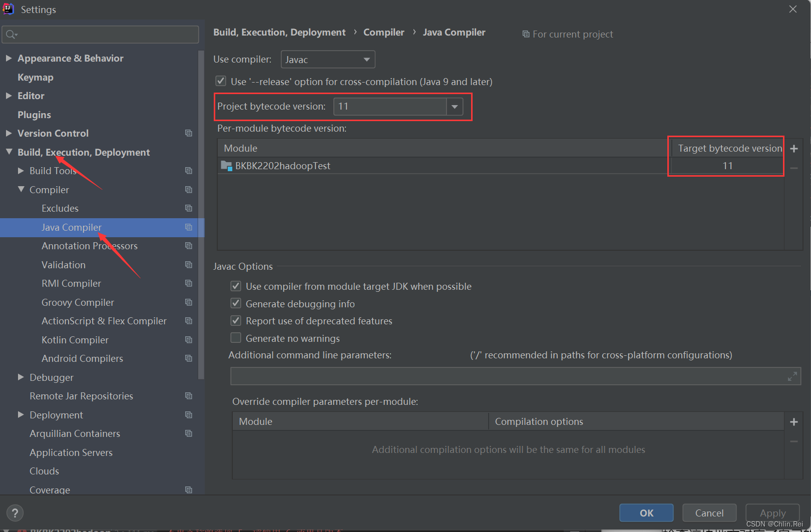Click the settings tree vertical scrollbar
The height and width of the screenshot is (532, 811).
click(201, 215)
